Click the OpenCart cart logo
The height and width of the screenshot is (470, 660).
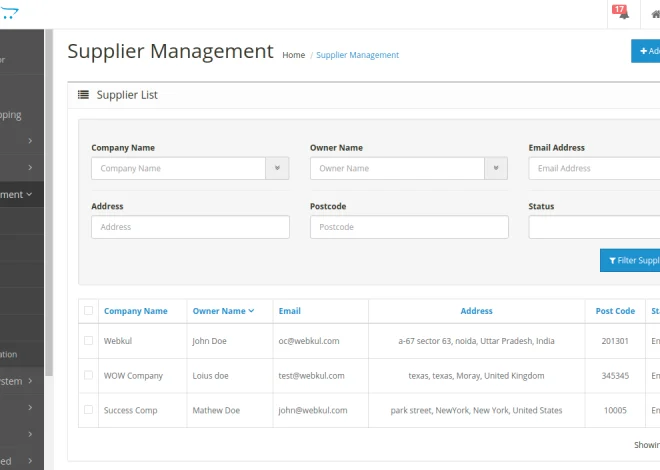pyautogui.click(x=9, y=13)
